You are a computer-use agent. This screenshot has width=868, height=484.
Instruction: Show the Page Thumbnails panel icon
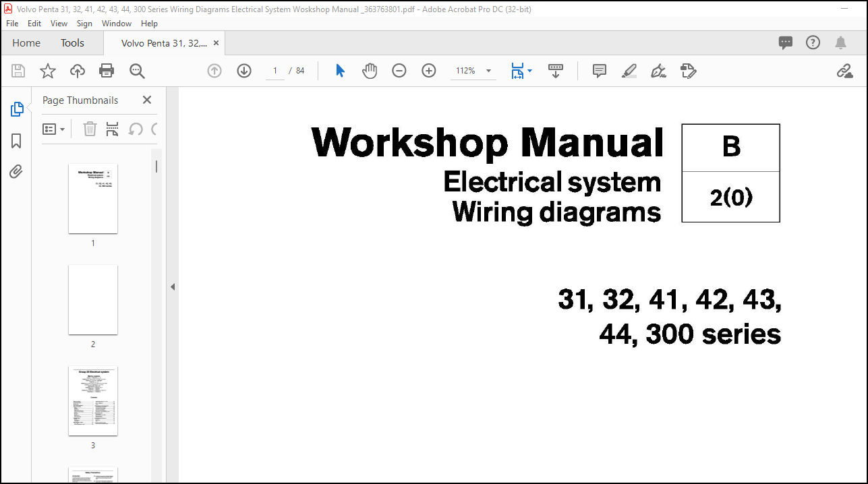click(16, 109)
